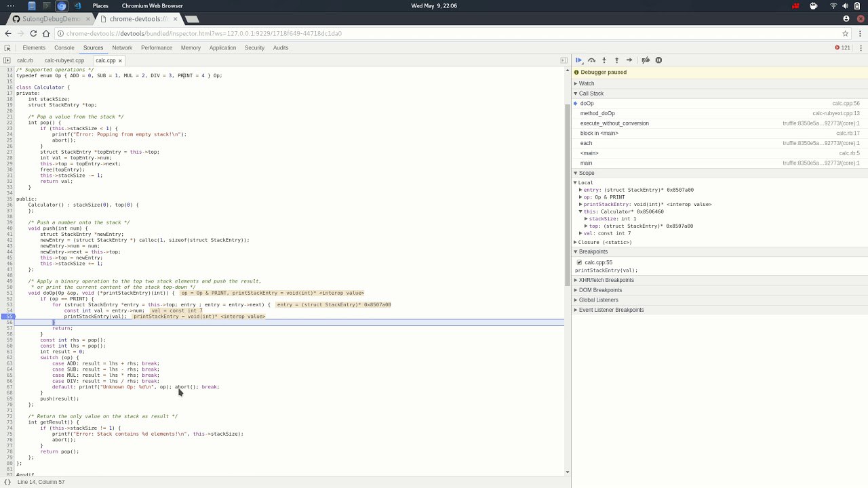Hide debugger sidebar toggle icon
The width and height of the screenshot is (868, 488).
click(564, 60)
